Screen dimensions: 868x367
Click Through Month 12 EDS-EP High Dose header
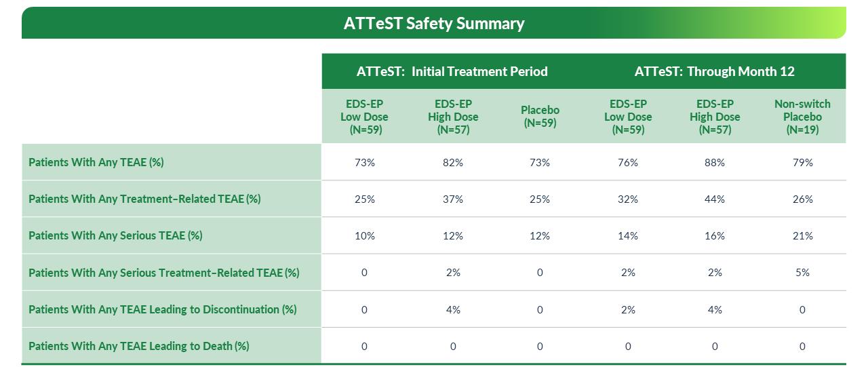(715, 117)
